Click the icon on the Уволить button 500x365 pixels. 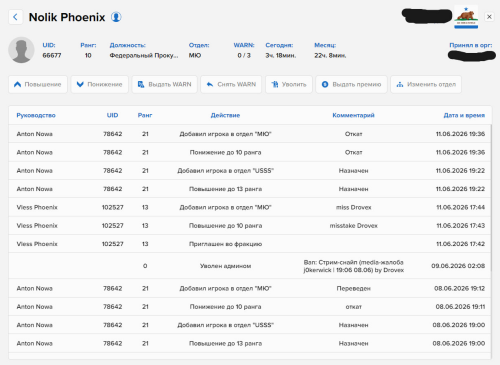[275, 84]
